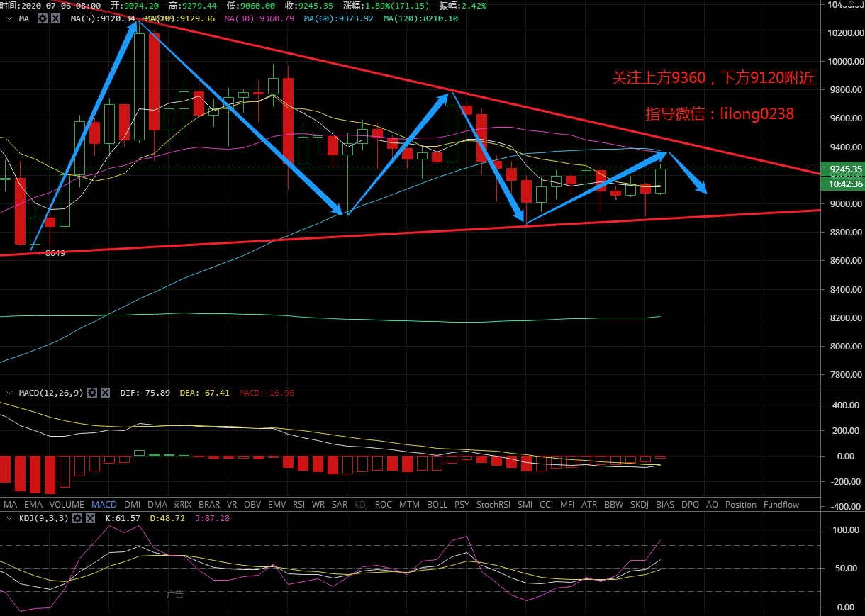Image resolution: width=865 pixels, height=616 pixels.
Task: Select the BOLL indicator tab
Action: point(437,505)
